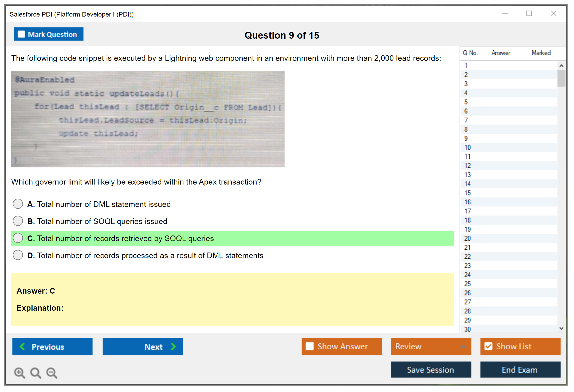Toggle the Mark Question checkbox
This screenshot has width=574, height=392.
click(21, 34)
